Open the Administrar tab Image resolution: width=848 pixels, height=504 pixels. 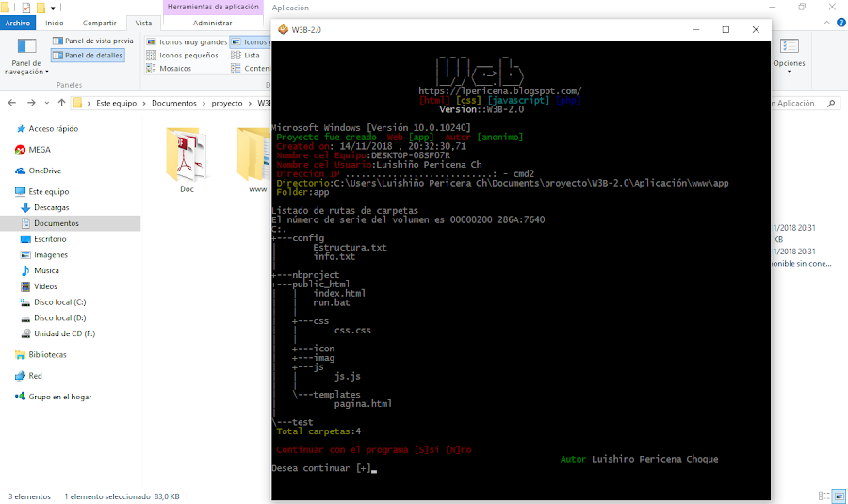click(213, 24)
